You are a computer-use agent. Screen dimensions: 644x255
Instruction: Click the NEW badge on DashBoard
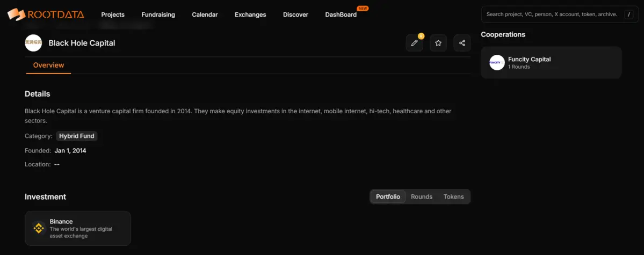pos(363,8)
